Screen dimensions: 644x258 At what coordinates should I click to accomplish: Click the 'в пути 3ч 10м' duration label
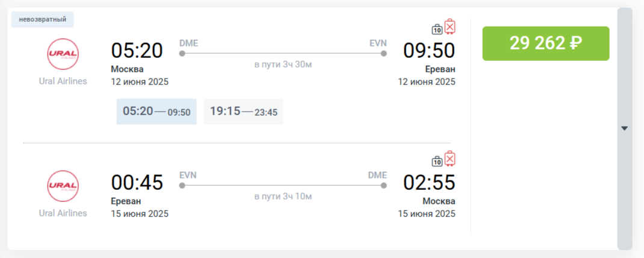click(283, 196)
